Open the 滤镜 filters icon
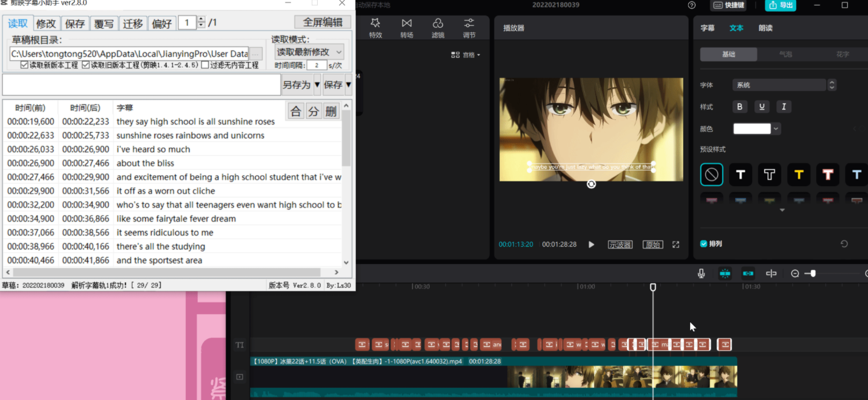Image resolution: width=868 pixels, height=400 pixels. 438,28
